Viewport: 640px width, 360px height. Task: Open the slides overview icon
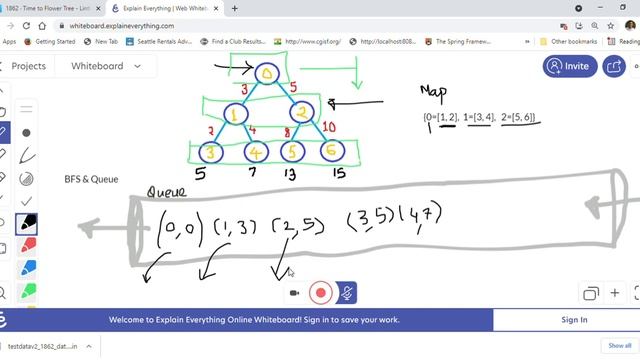tap(591, 293)
